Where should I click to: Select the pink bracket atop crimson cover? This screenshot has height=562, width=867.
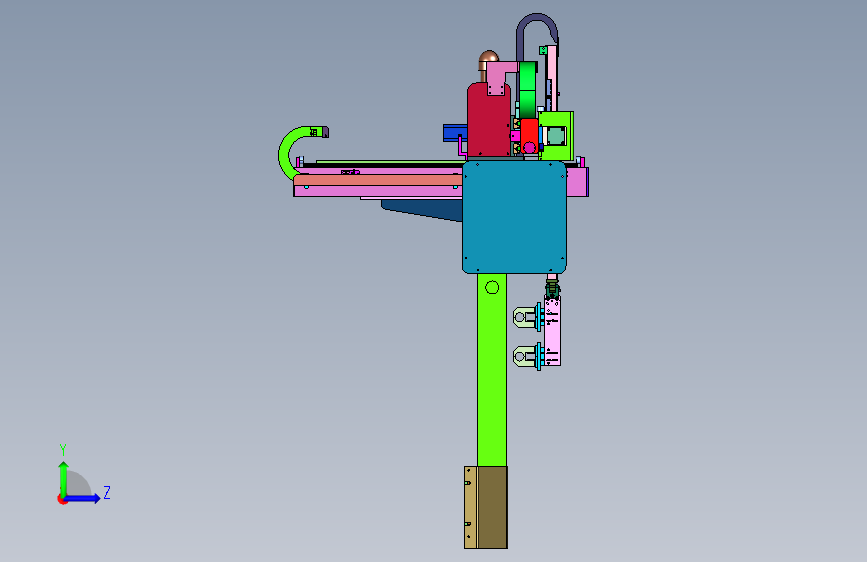pos(500,77)
